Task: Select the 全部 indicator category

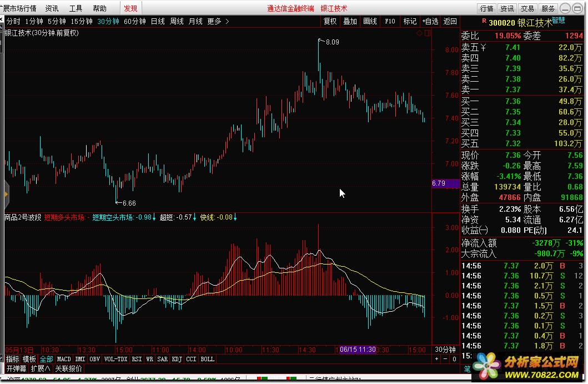Action: tap(47, 359)
